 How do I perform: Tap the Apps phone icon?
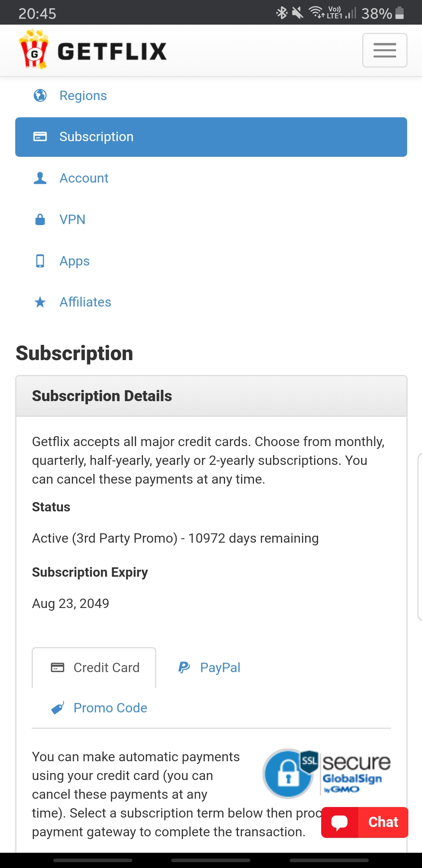point(40,261)
